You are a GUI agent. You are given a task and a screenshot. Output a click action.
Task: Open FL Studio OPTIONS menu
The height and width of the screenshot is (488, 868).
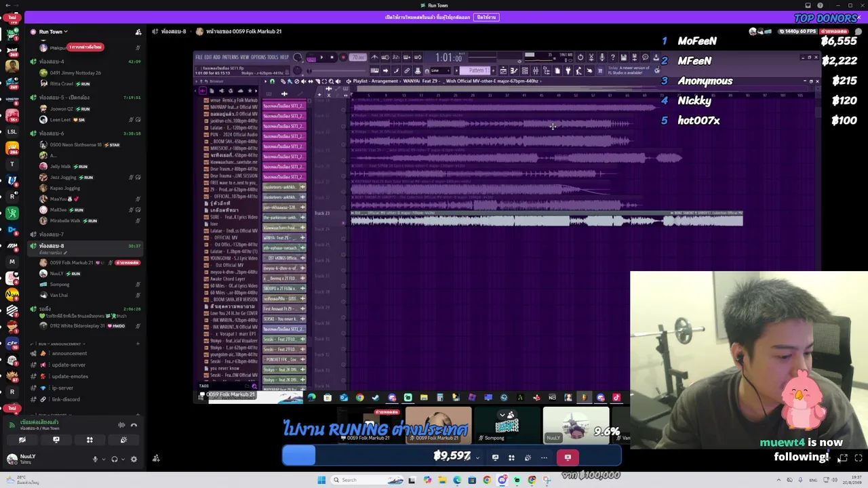(x=258, y=57)
